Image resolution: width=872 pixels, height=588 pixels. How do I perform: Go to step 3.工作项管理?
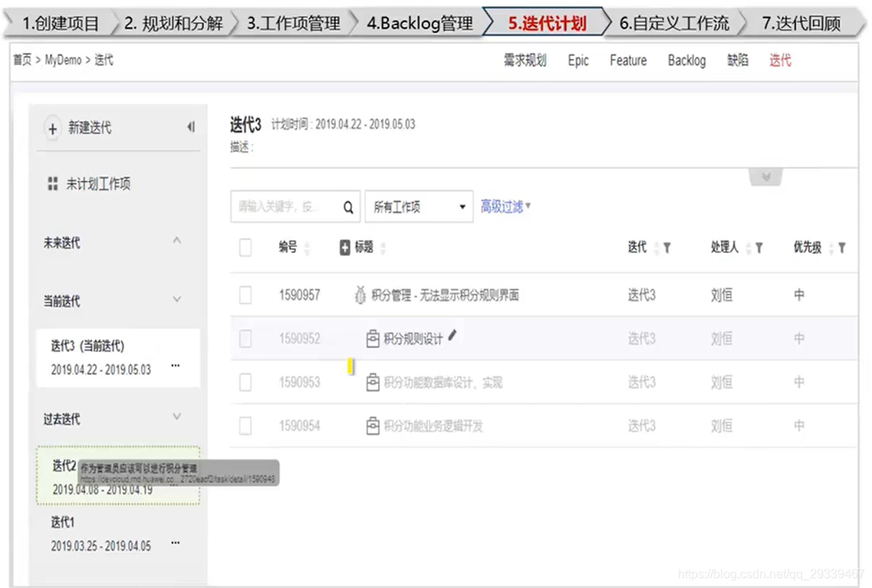tap(294, 23)
